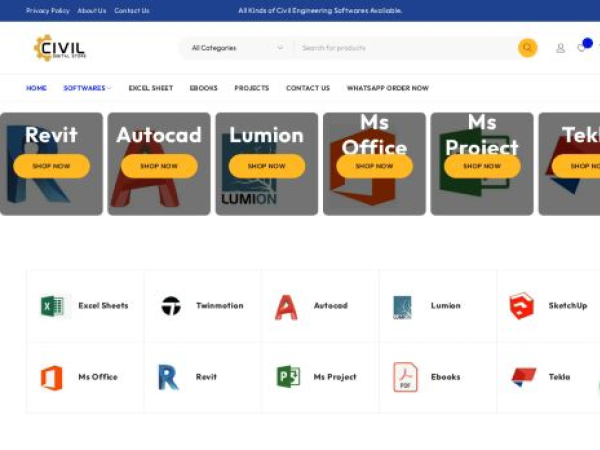Click the 'Ebooks' category label
The width and height of the screenshot is (600, 450).
[x=446, y=377]
